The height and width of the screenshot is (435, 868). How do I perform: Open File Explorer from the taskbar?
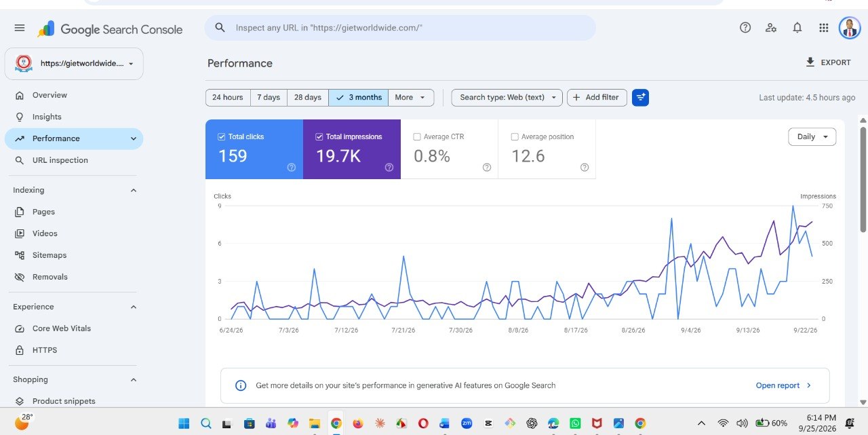pos(314,423)
